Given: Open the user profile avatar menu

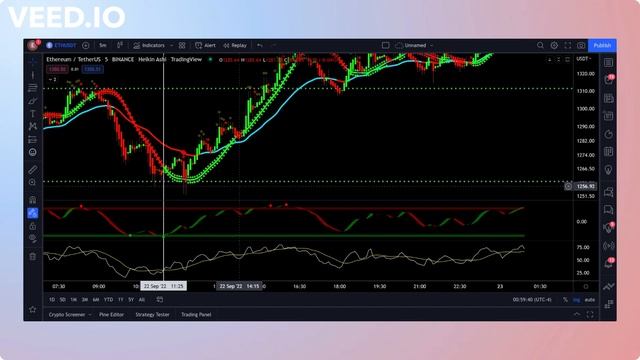Looking at the screenshot, I should pyautogui.click(x=33, y=45).
